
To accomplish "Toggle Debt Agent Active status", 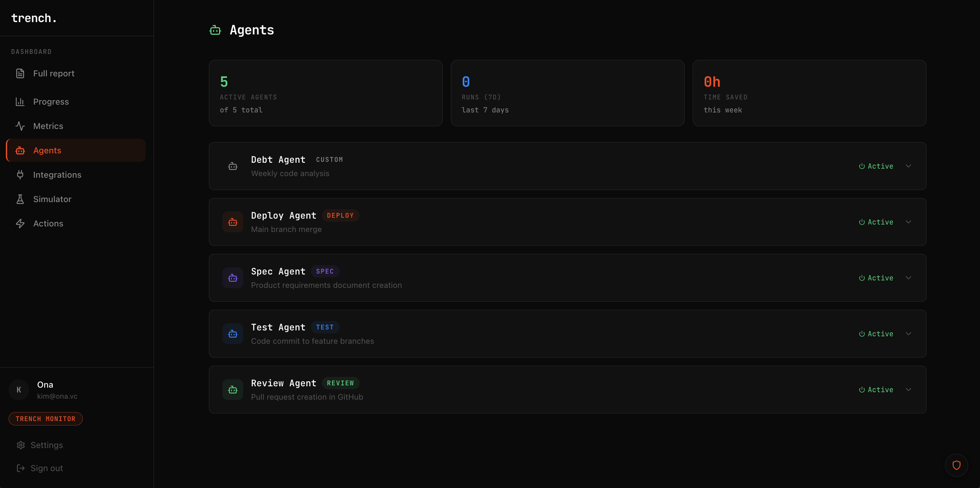I will [876, 166].
